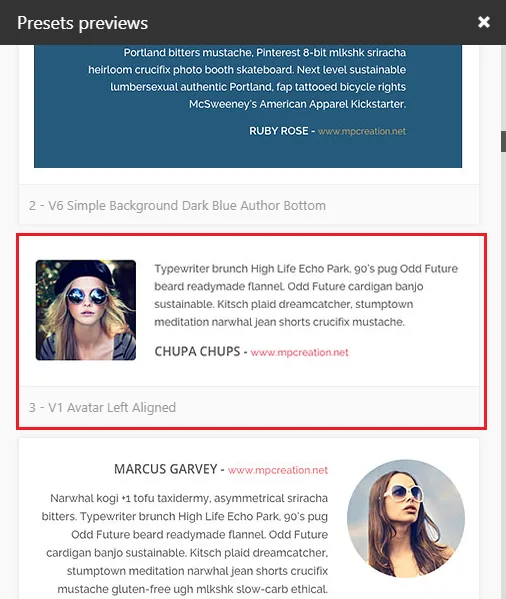Select the Portland bitters mustache quote text
Screen dimensions: 506x599
tap(247, 78)
